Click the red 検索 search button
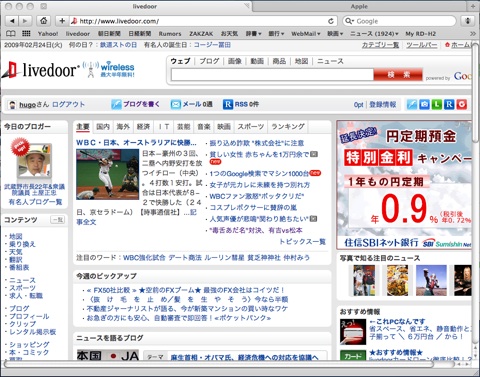The height and width of the screenshot is (377, 480). coord(398,75)
